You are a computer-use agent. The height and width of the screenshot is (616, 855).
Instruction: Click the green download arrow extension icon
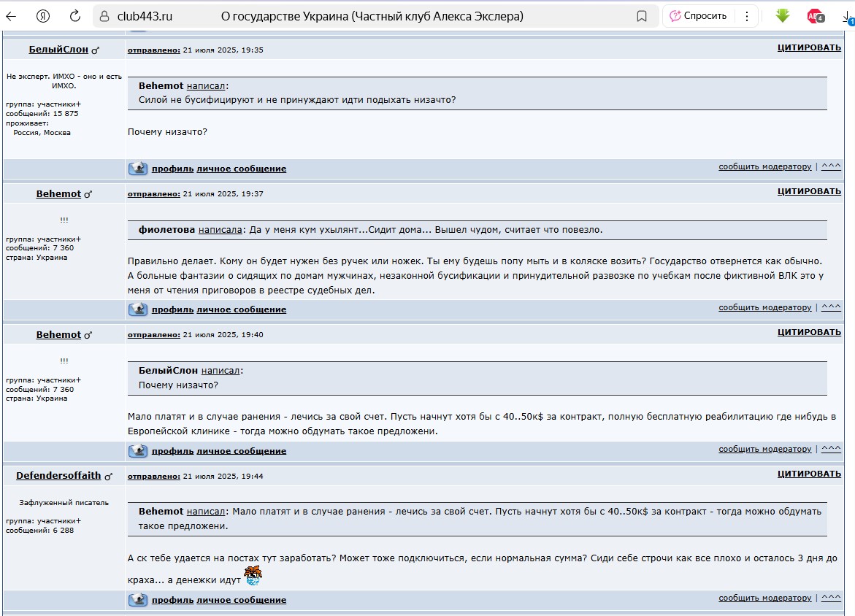coord(783,16)
